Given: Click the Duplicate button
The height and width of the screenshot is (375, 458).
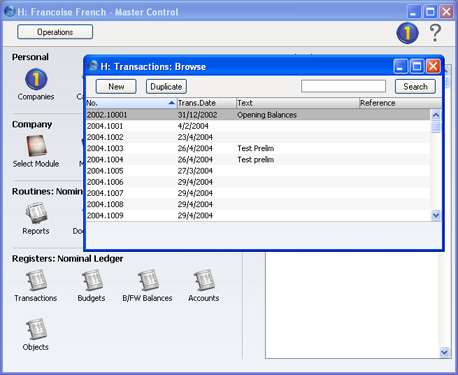Looking at the screenshot, I should [x=166, y=87].
